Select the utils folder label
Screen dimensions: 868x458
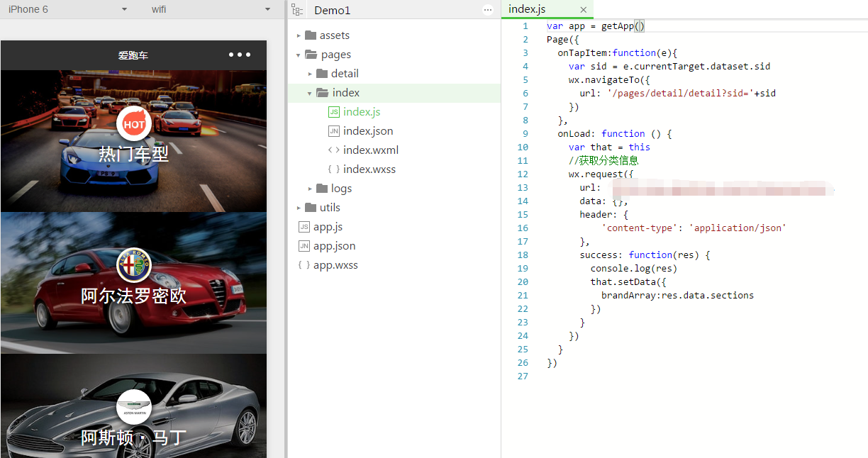tap(330, 208)
